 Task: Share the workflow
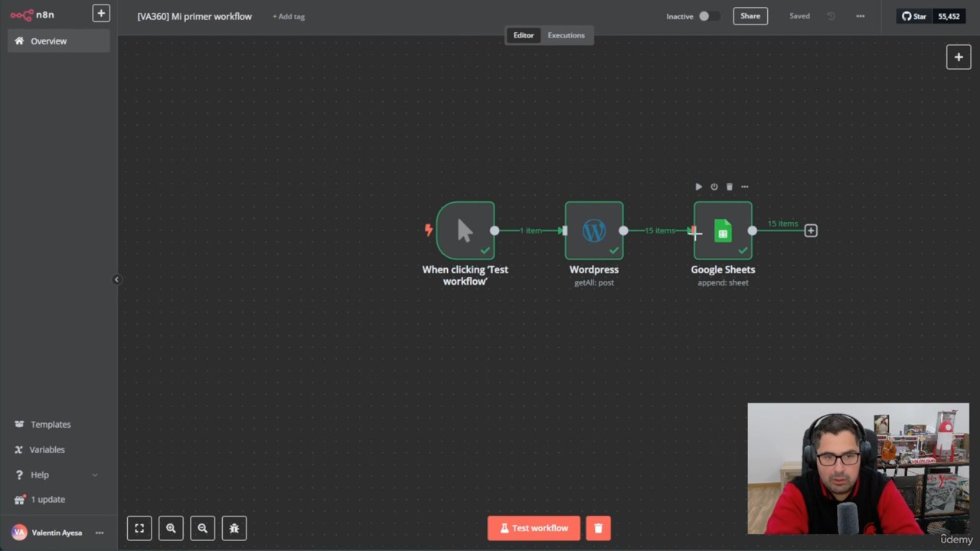[x=750, y=16]
